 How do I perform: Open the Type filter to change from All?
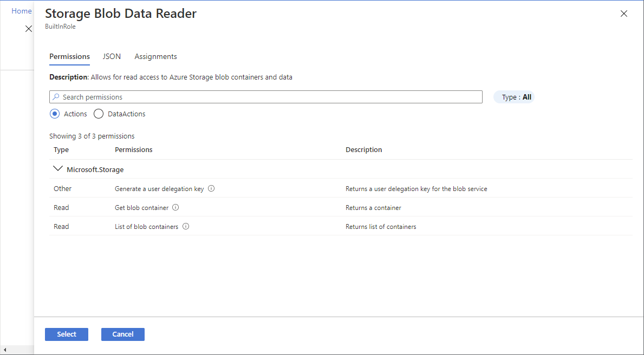pyautogui.click(x=514, y=96)
